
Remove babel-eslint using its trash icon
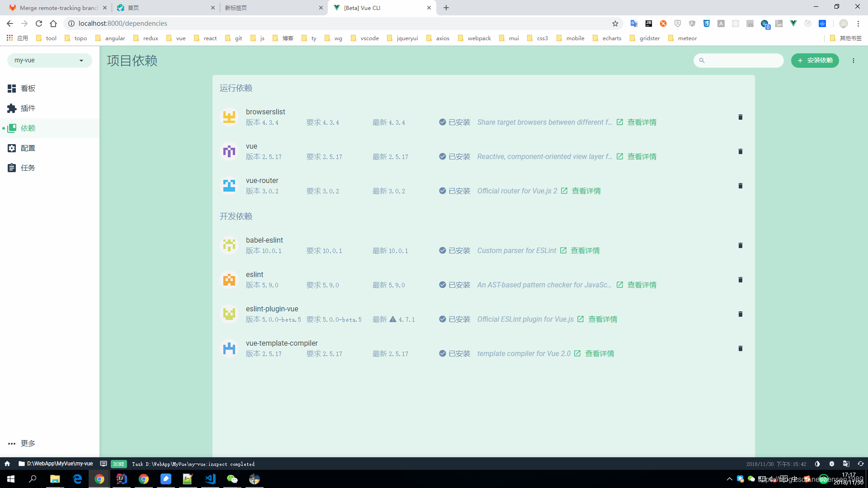740,245
